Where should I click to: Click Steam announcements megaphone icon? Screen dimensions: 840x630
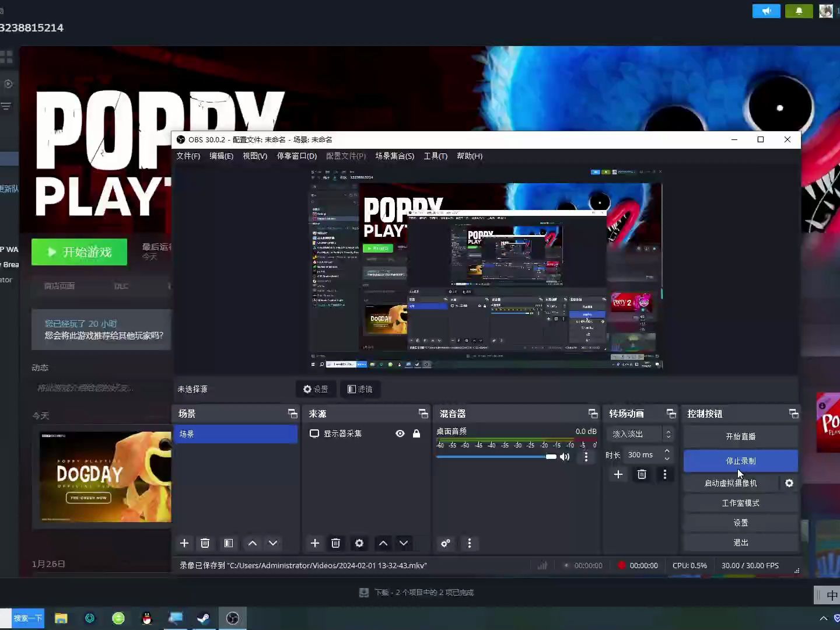[x=766, y=11]
